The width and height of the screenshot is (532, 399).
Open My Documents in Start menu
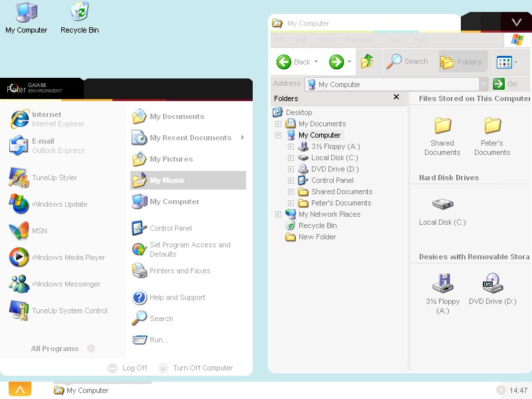coord(168,116)
